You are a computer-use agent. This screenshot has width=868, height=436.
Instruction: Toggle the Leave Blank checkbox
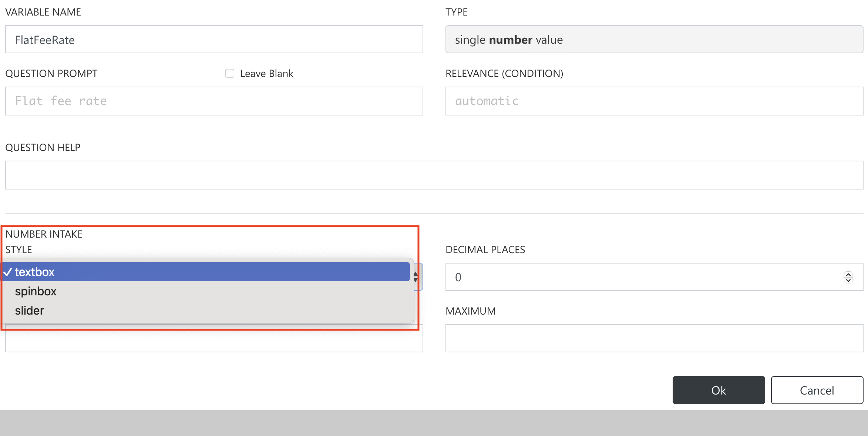tap(230, 73)
